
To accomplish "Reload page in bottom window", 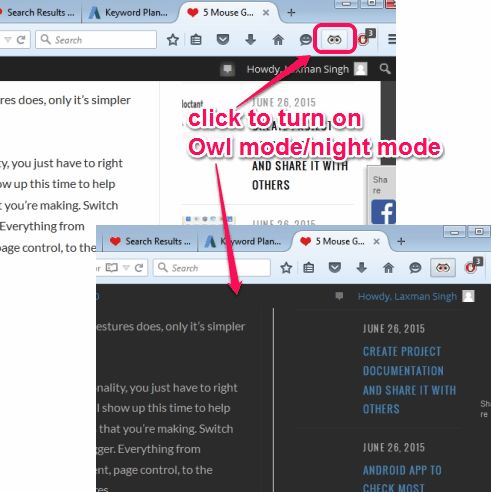I will [139, 267].
